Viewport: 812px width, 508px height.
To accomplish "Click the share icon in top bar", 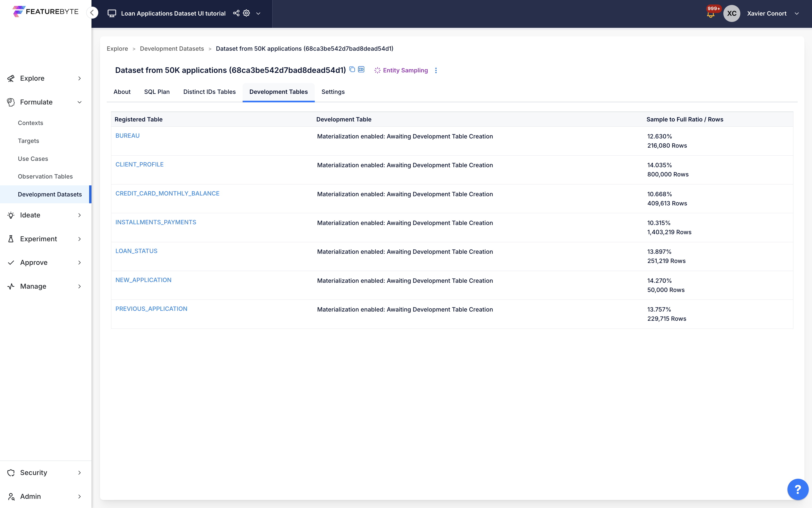I will tap(236, 13).
